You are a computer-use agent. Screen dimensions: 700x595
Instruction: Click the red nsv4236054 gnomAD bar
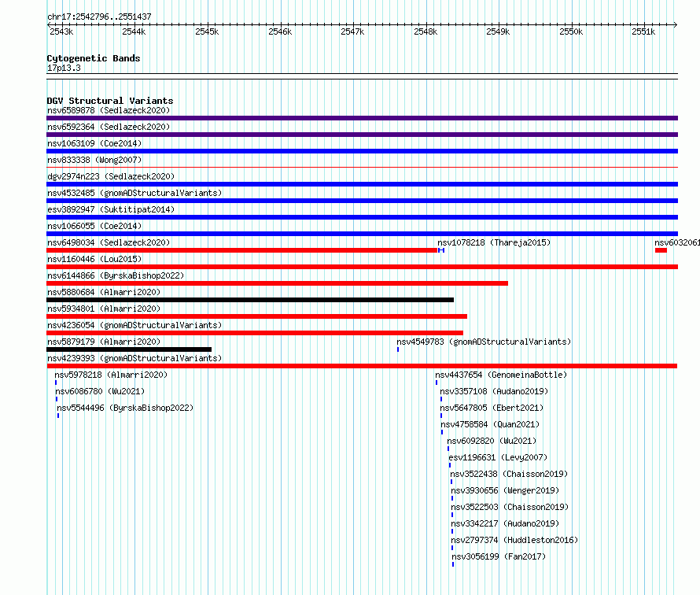(x=255, y=333)
